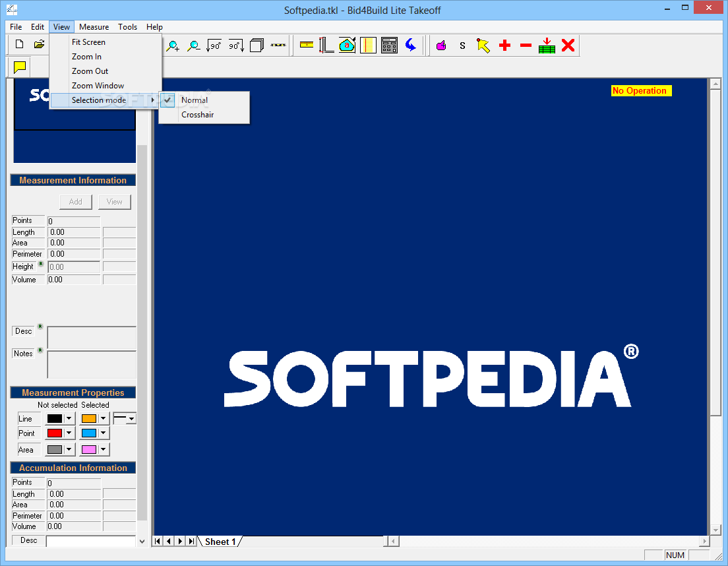Click the Add button

76,202
